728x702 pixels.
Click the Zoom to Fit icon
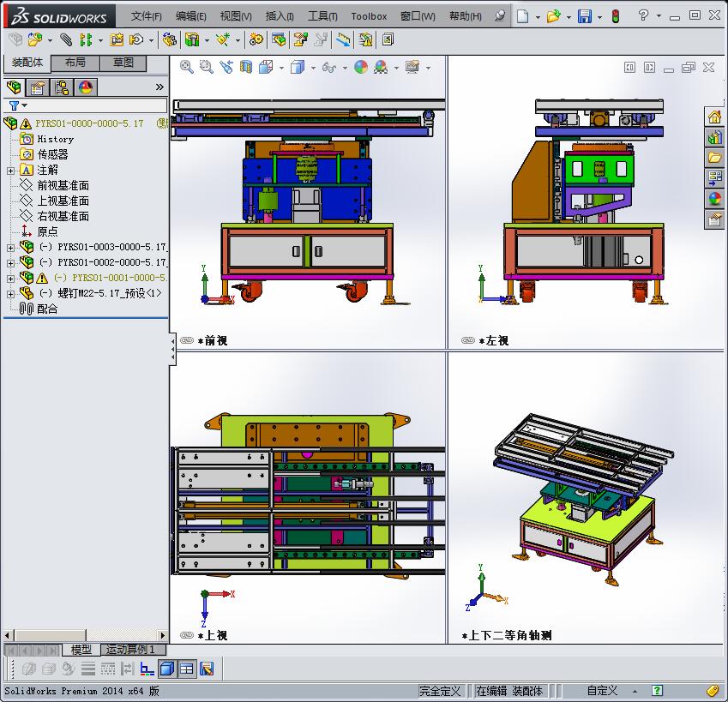(187, 67)
